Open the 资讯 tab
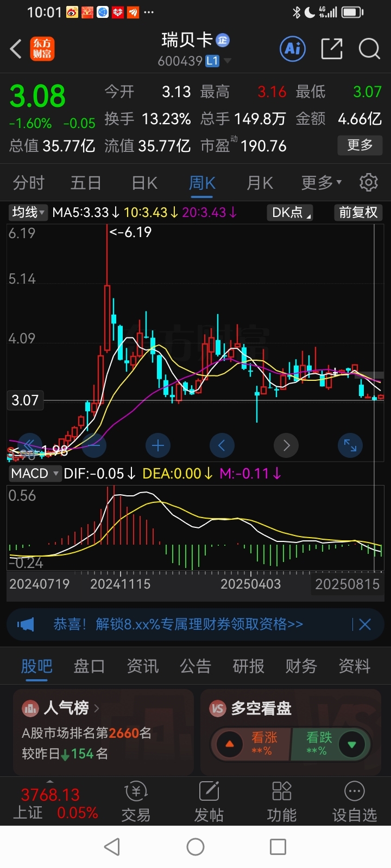 point(142,666)
